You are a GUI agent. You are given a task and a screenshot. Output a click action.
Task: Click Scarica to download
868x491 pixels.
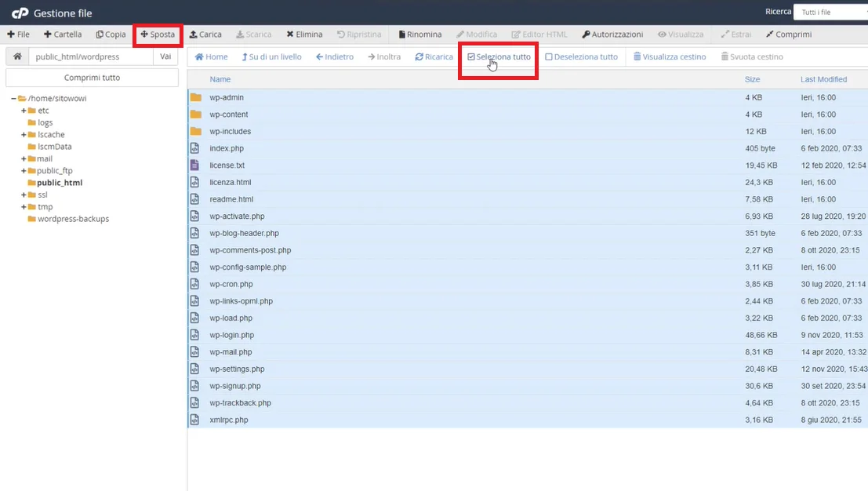coord(253,35)
